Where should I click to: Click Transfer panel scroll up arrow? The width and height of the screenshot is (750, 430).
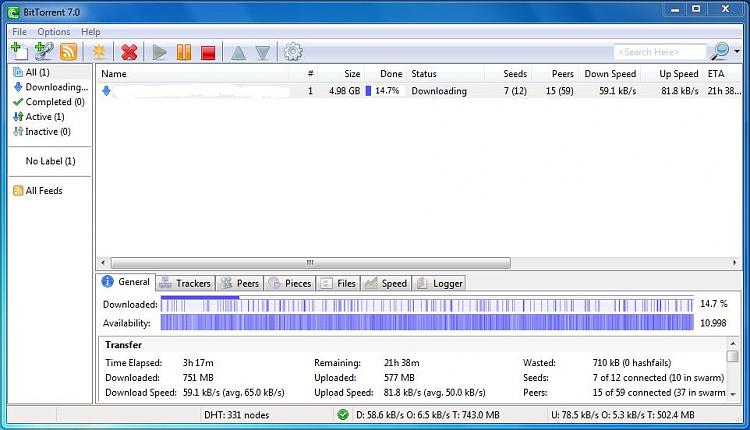coord(732,343)
